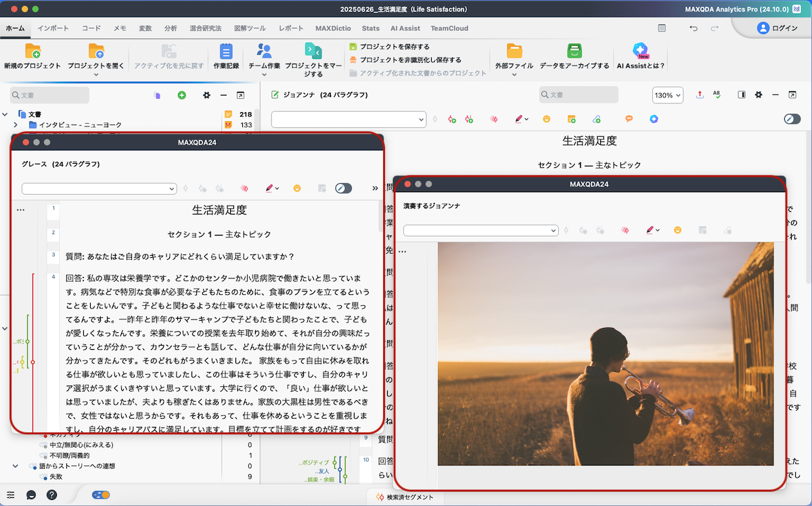The image size is (812, 506).
Task: Toggle the sidebar in the document browser
Action: click(x=742, y=95)
